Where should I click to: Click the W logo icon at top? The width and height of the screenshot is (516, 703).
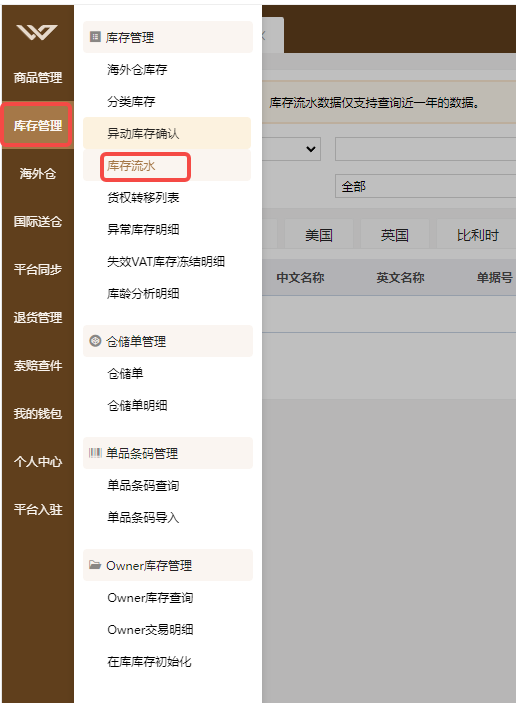coord(37,32)
